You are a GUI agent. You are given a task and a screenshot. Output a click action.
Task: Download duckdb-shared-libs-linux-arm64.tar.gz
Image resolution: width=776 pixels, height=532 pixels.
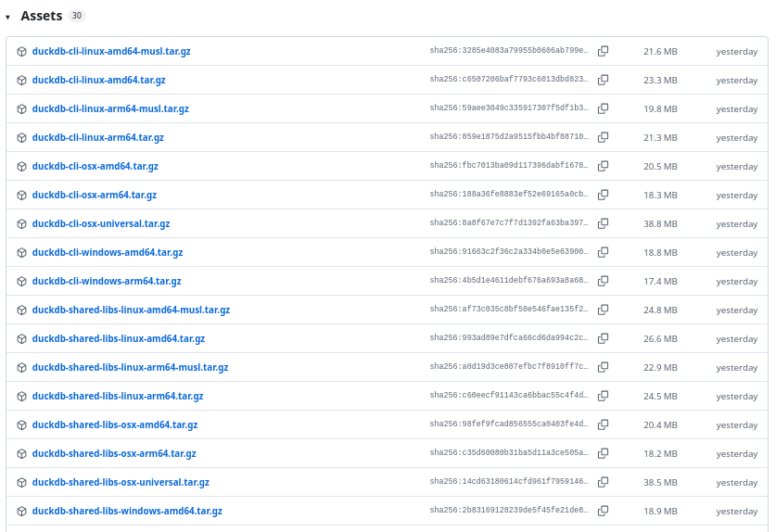pos(118,396)
